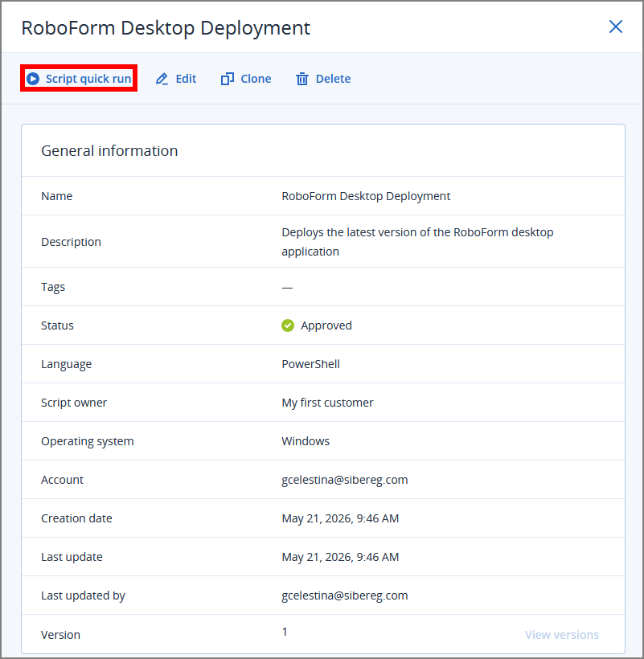This screenshot has width=644, height=659.
Task: Select the 'My first customer' script owner value
Action: [327, 403]
